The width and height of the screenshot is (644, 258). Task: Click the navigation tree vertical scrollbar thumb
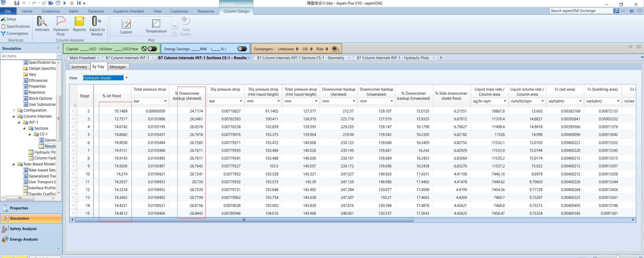point(59,118)
